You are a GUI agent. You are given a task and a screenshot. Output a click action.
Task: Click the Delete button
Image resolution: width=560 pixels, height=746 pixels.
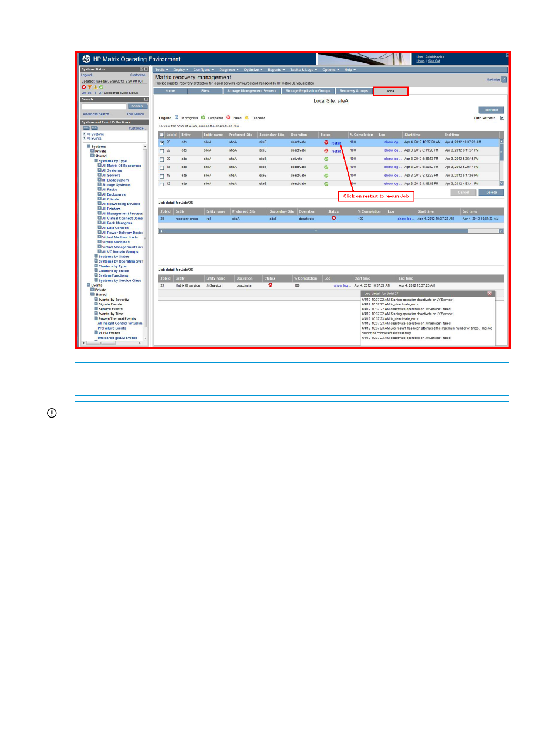click(491, 193)
